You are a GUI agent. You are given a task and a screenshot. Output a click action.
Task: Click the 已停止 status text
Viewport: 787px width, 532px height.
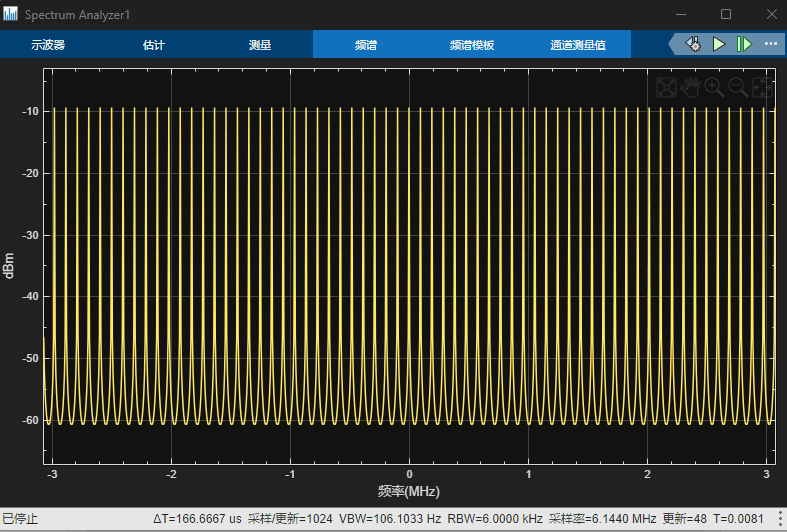(x=20, y=518)
